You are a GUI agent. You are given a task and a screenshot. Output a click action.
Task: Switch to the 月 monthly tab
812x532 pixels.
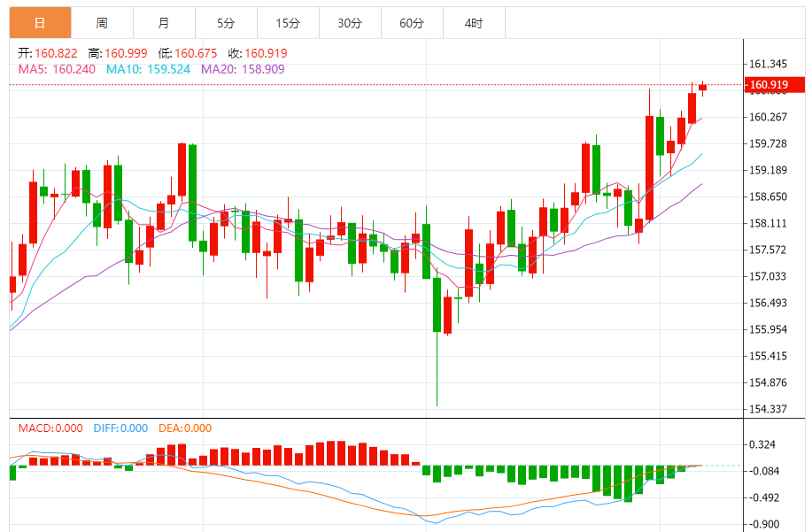(x=164, y=23)
